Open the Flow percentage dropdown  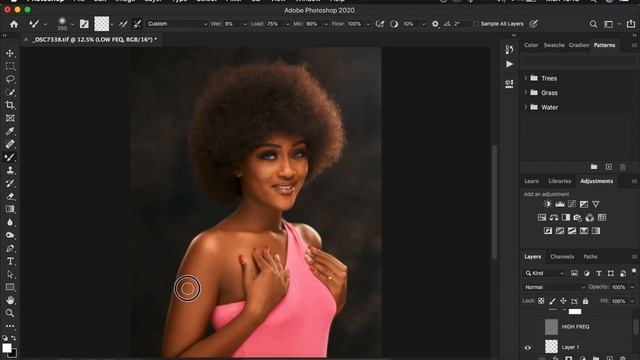click(368, 24)
